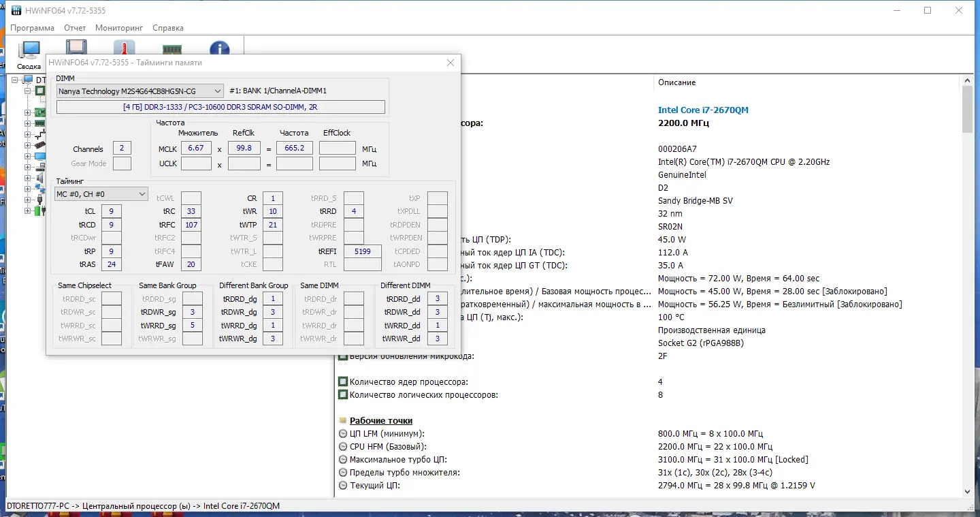
Task: Click the MCLK multiplier field showing 6.67
Action: pyautogui.click(x=196, y=148)
